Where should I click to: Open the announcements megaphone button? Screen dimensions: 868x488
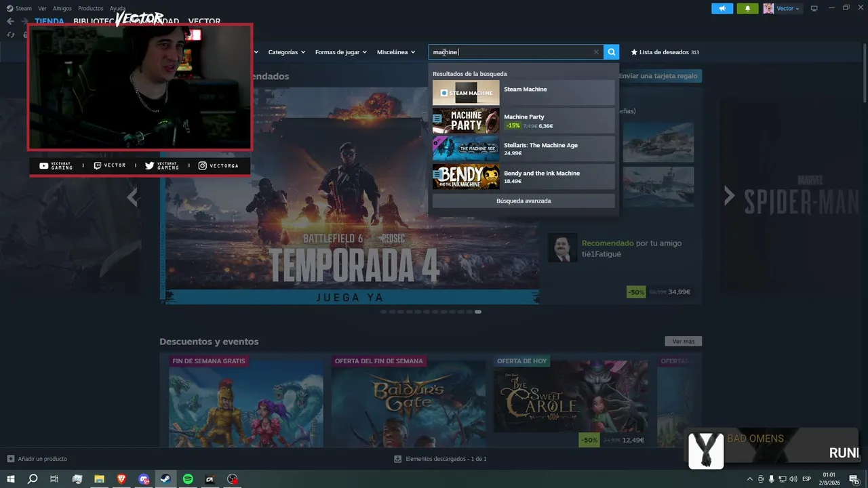coord(722,8)
